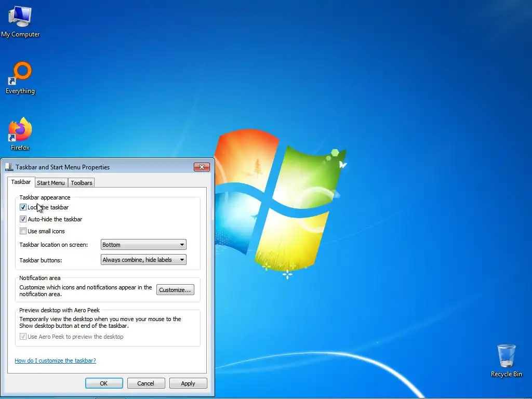Image resolution: width=532 pixels, height=399 pixels.
Task: Click the Taskbar and Start Menu Properties title
Action: pyautogui.click(x=63, y=167)
